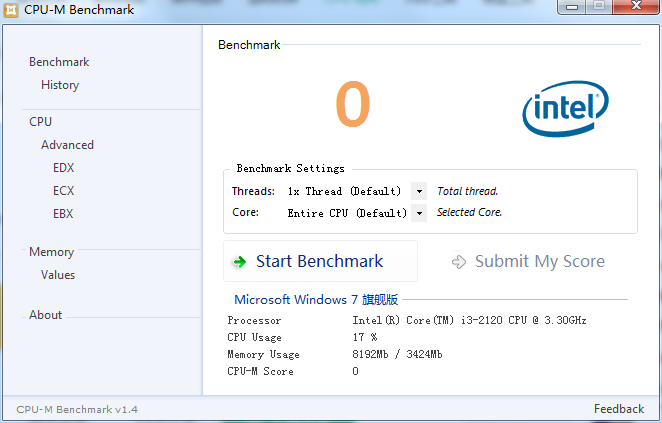Go to History in the sidebar
Viewport: 662px width, 423px height.
[60, 85]
